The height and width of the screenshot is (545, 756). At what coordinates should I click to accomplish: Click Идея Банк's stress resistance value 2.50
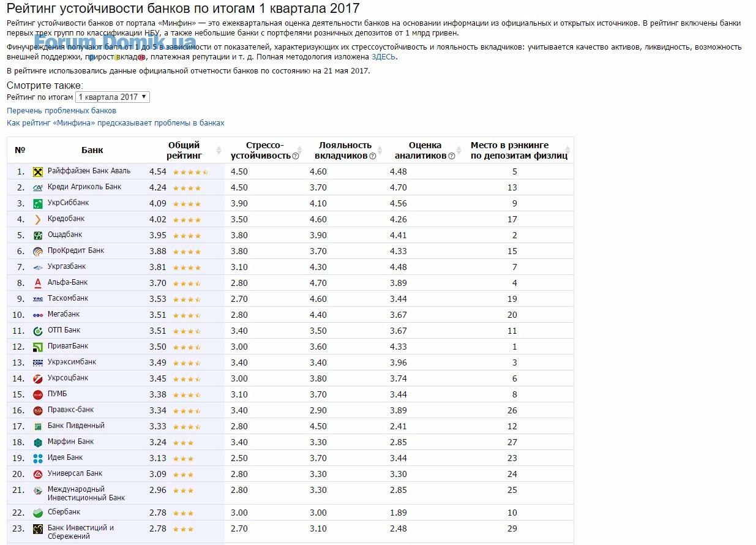239,458
